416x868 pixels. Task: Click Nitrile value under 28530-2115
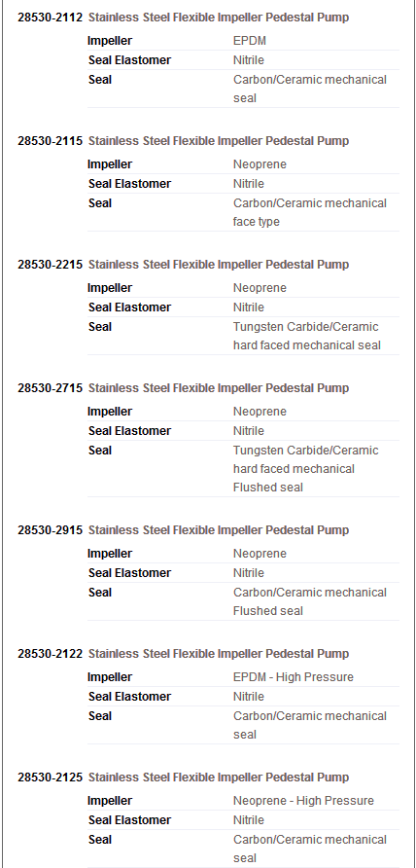tap(249, 184)
